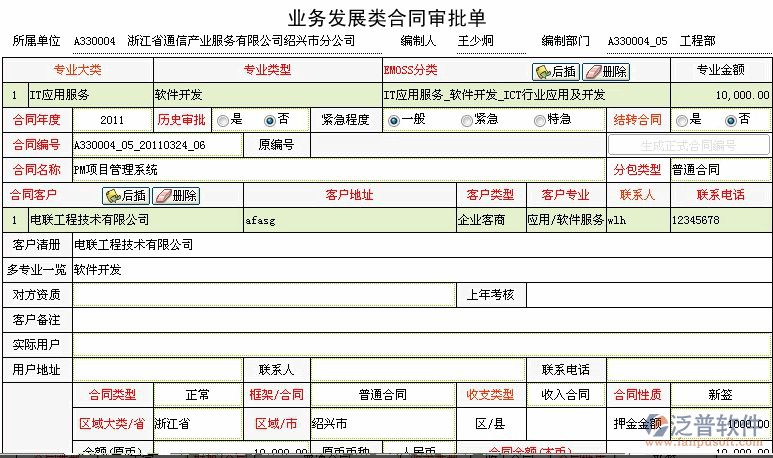Click the 客户备注 input field
This screenshot has height=458, width=773.
[x=420, y=320]
